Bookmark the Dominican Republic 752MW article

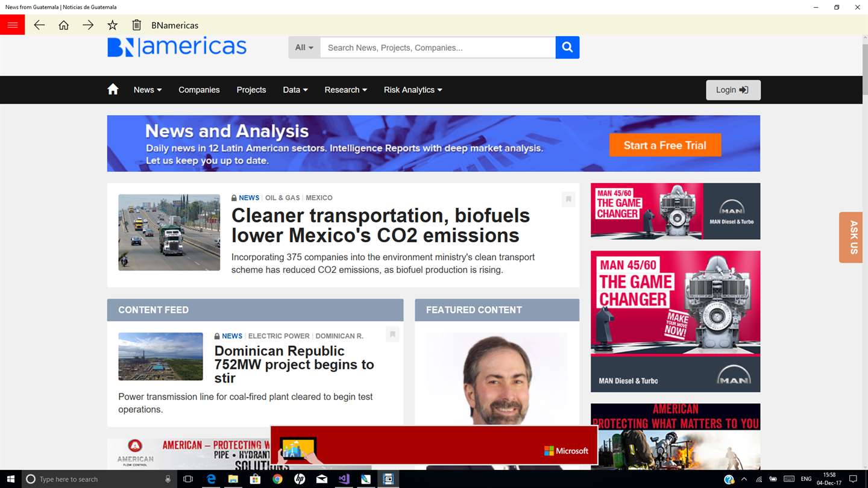pyautogui.click(x=392, y=334)
